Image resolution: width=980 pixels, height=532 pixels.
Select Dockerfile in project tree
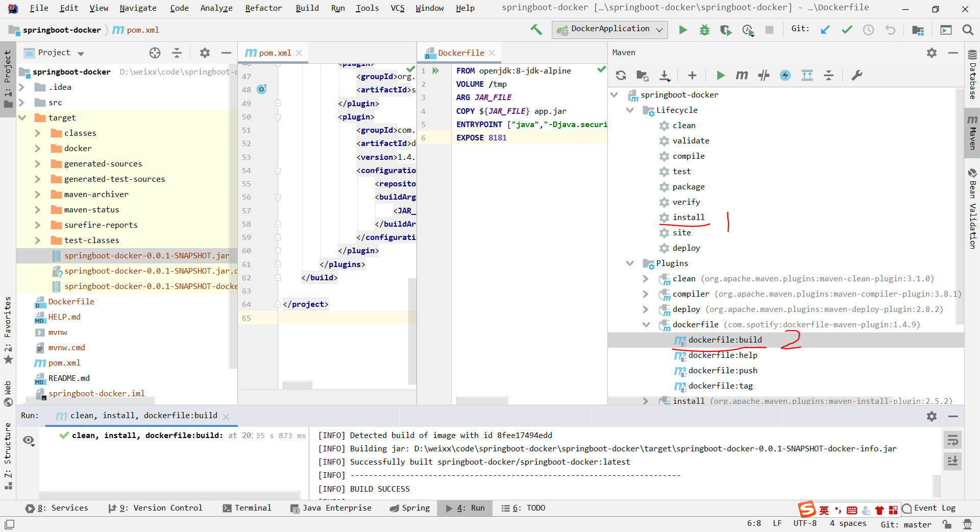tap(71, 301)
